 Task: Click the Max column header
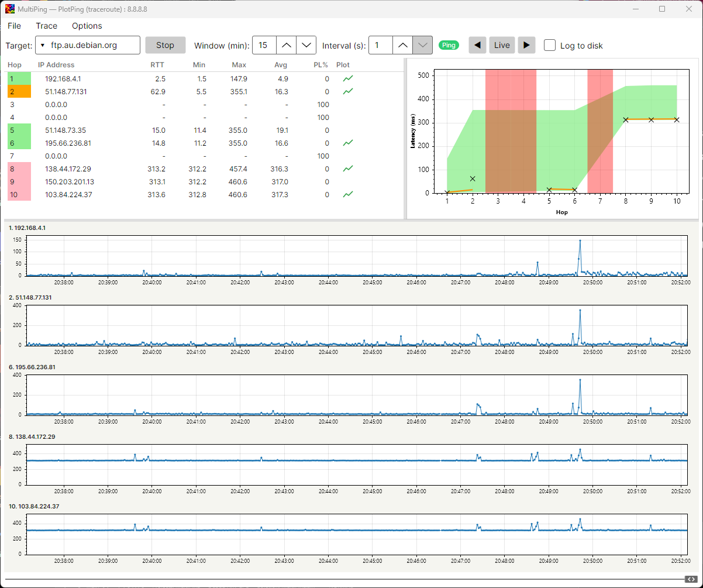(239, 65)
